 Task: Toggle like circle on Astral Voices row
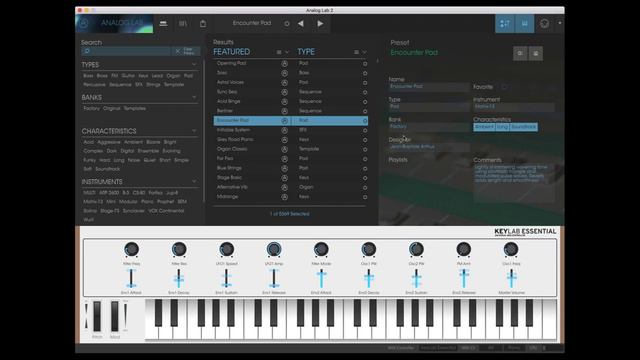pos(365,82)
